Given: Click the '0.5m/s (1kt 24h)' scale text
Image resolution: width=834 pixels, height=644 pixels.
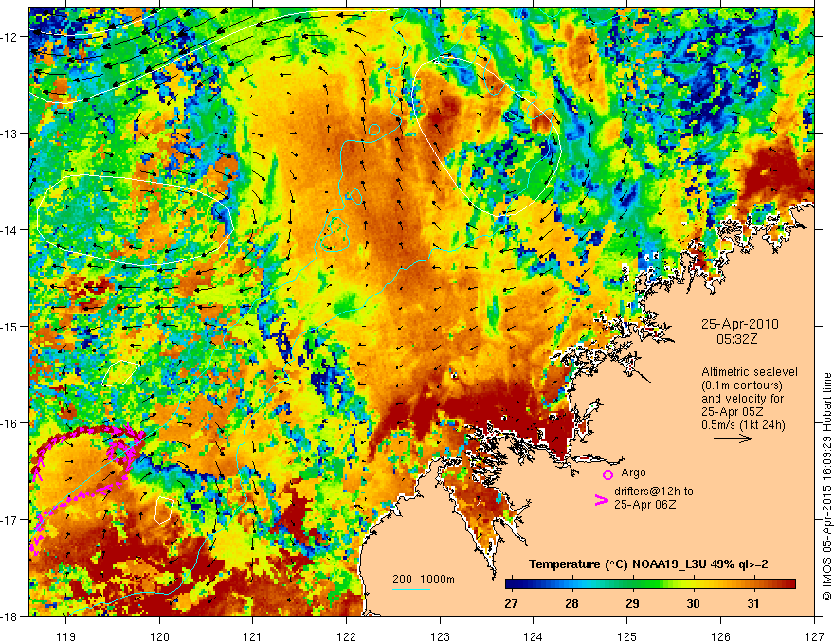Looking at the screenshot, I should tap(743, 425).
